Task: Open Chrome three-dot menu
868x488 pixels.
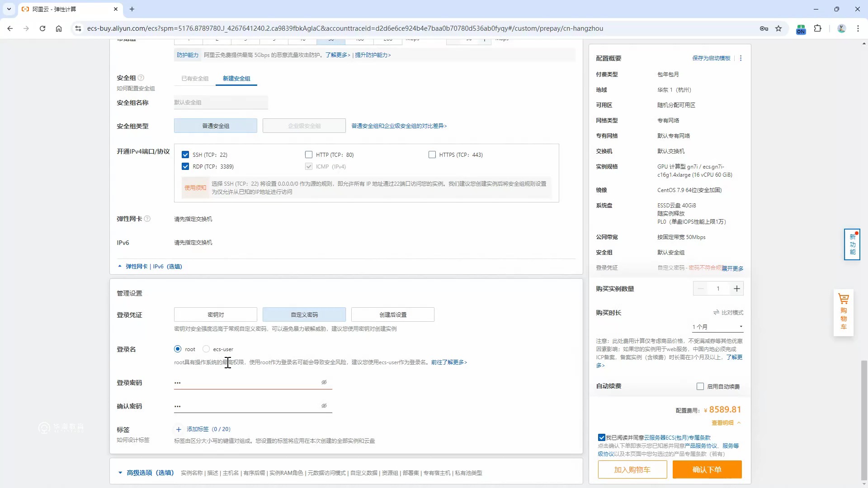Action: 858,28
